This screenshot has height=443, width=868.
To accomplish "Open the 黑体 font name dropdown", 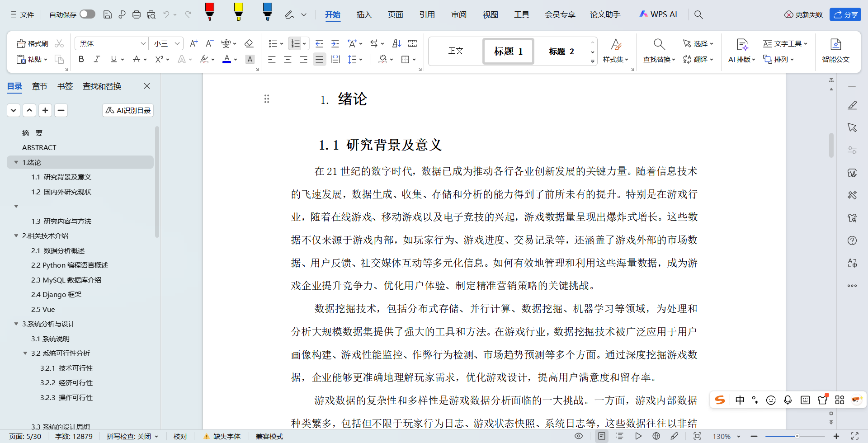I will [x=144, y=43].
